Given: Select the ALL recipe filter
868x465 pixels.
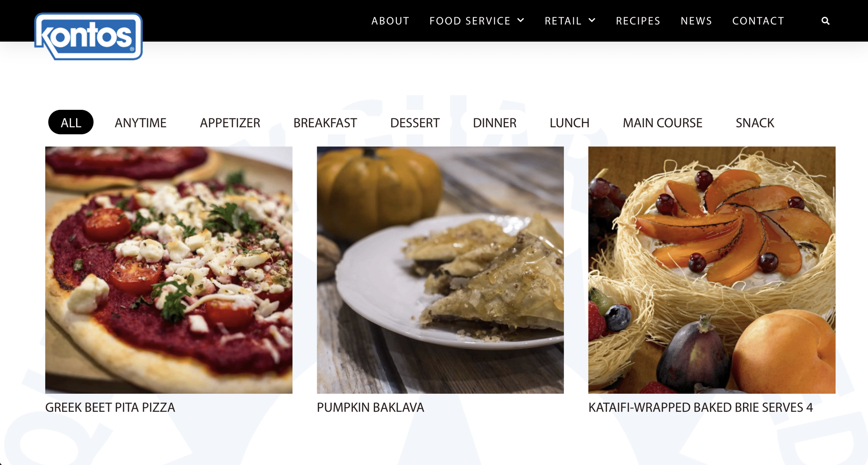Looking at the screenshot, I should pyautogui.click(x=71, y=122).
